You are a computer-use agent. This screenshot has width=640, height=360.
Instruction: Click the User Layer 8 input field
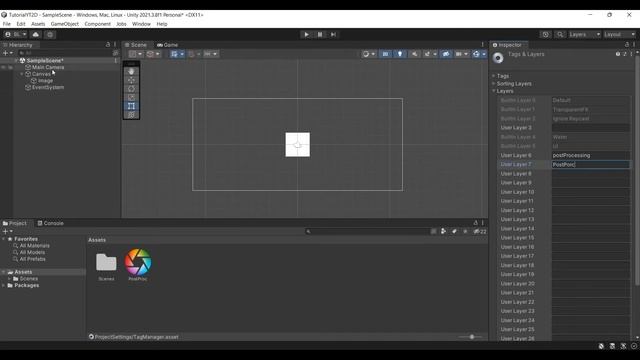click(x=591, y=174)
